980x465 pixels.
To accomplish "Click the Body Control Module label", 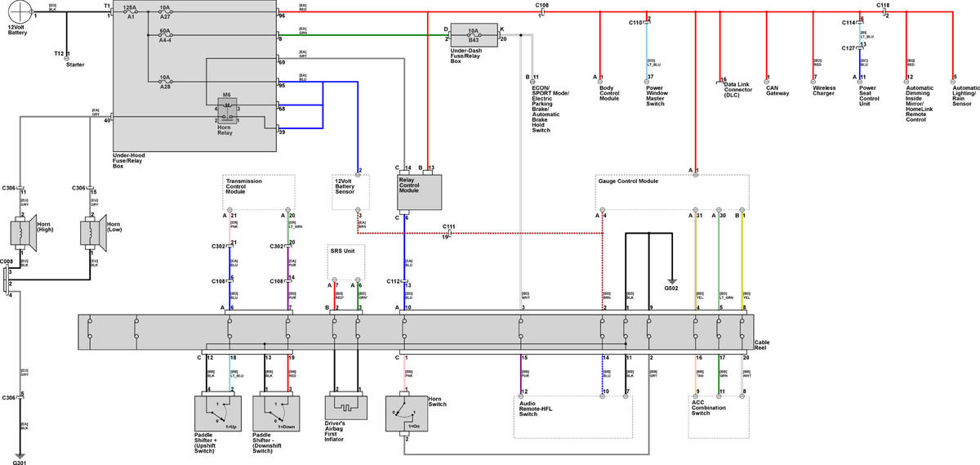I will (x=612, y=92).
